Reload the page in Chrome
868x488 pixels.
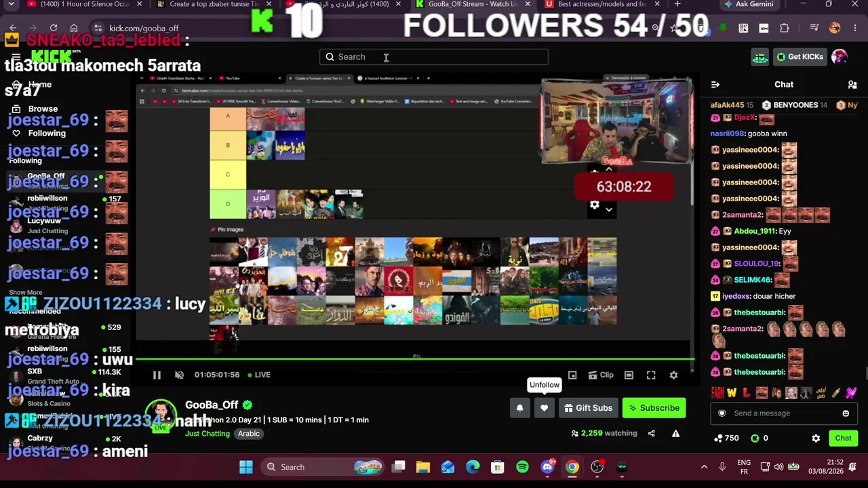pyautogui.click(x=54, y=28)
